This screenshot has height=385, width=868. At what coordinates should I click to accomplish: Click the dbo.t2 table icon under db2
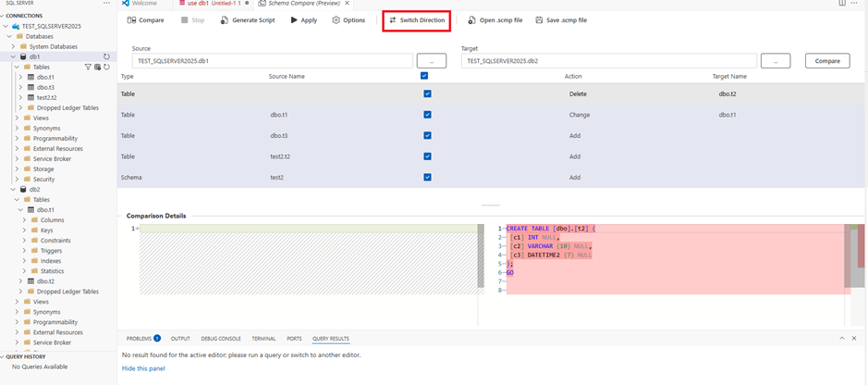point(31,281)
